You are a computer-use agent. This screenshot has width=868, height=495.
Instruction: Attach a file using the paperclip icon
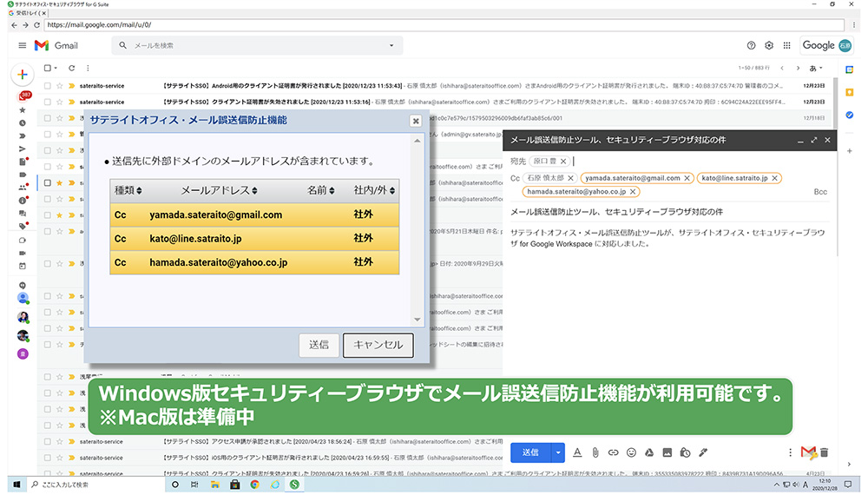595,452
